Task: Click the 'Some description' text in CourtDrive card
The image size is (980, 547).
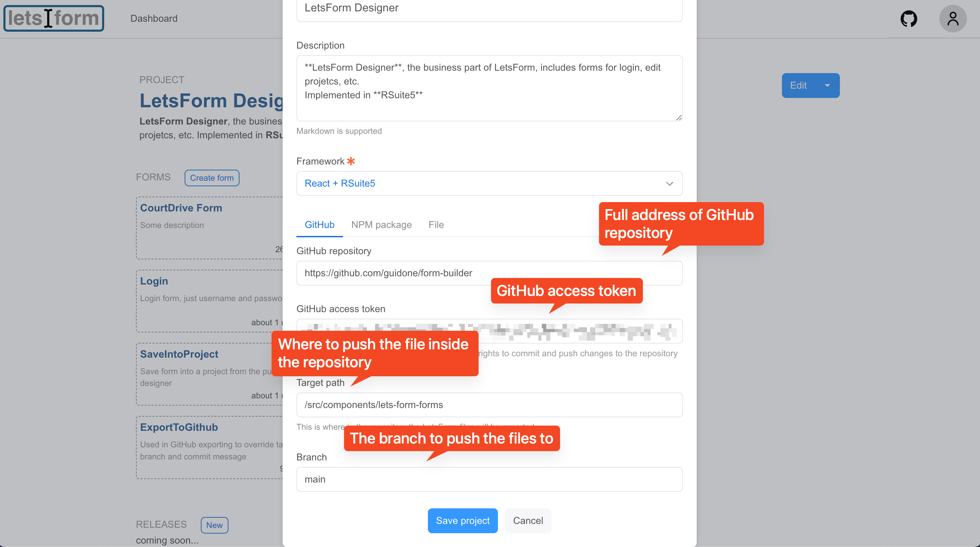Action: click(172, 225)
